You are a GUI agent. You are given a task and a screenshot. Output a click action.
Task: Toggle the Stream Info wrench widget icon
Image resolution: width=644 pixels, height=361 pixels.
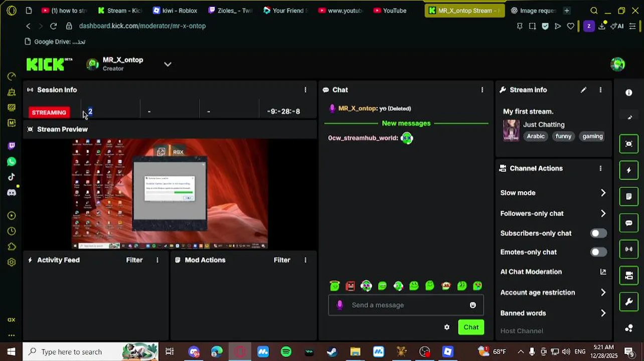pos(629,302)
